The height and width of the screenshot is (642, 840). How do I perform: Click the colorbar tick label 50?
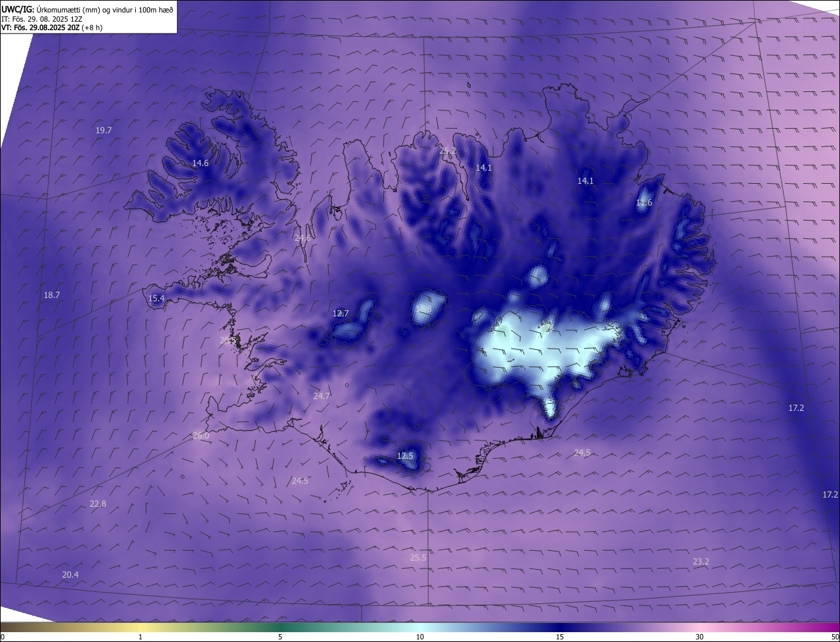pos(835,637)
